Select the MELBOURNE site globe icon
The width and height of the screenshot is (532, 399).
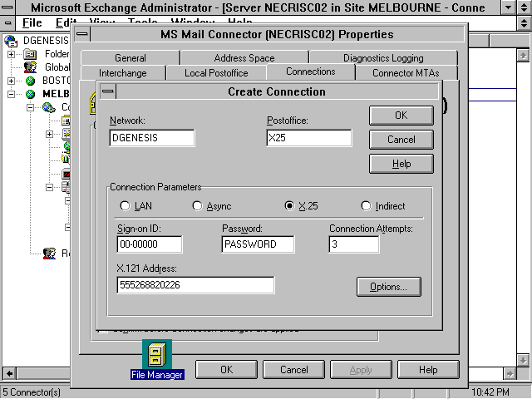tap(30, 94)
